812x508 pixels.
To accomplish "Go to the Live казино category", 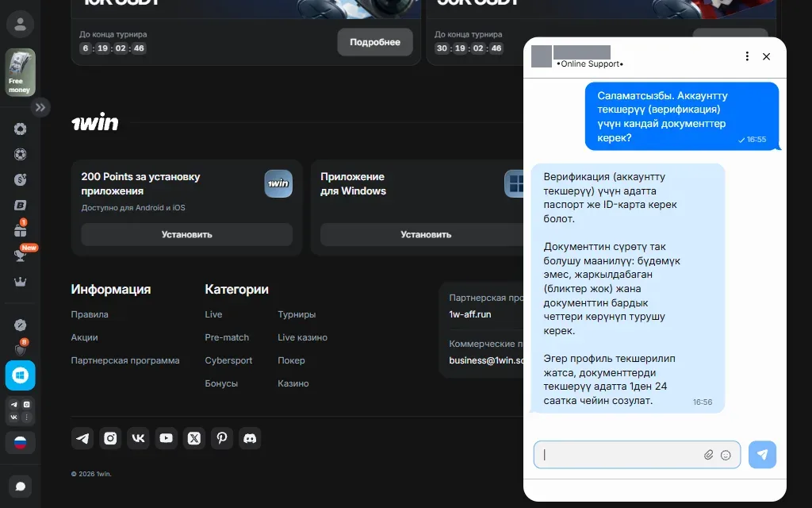I will pos(302,337).
